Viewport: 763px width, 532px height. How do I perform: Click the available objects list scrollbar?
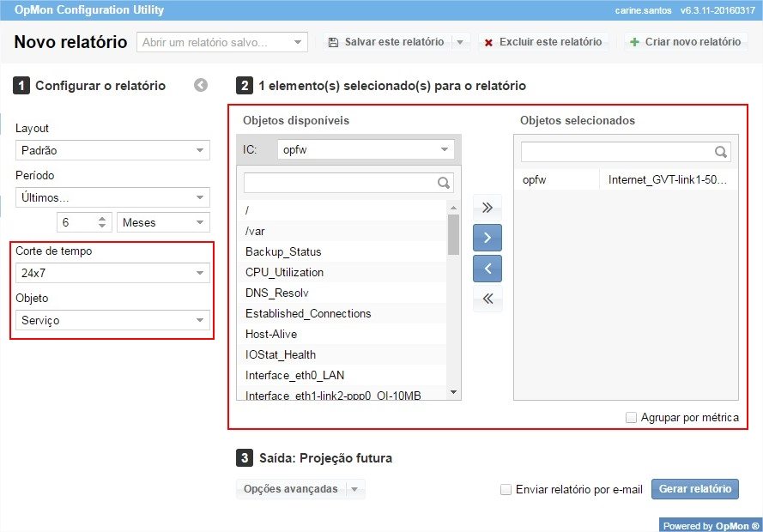point(454,235)
